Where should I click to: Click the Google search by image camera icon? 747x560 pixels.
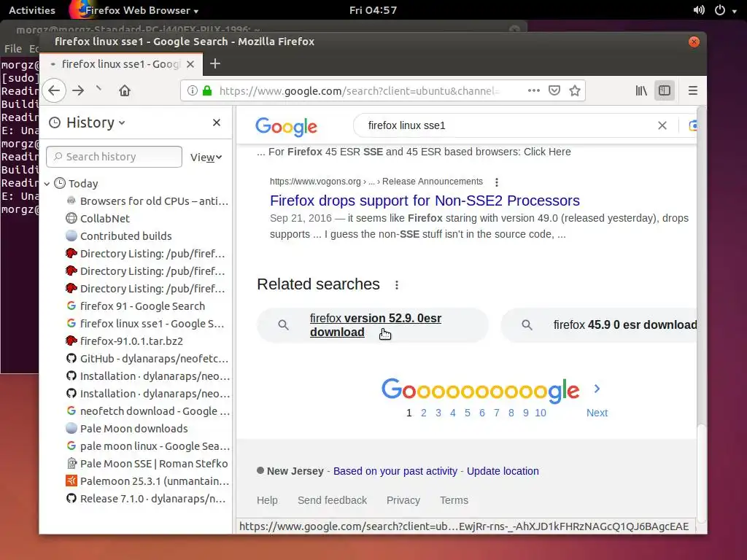693,125
